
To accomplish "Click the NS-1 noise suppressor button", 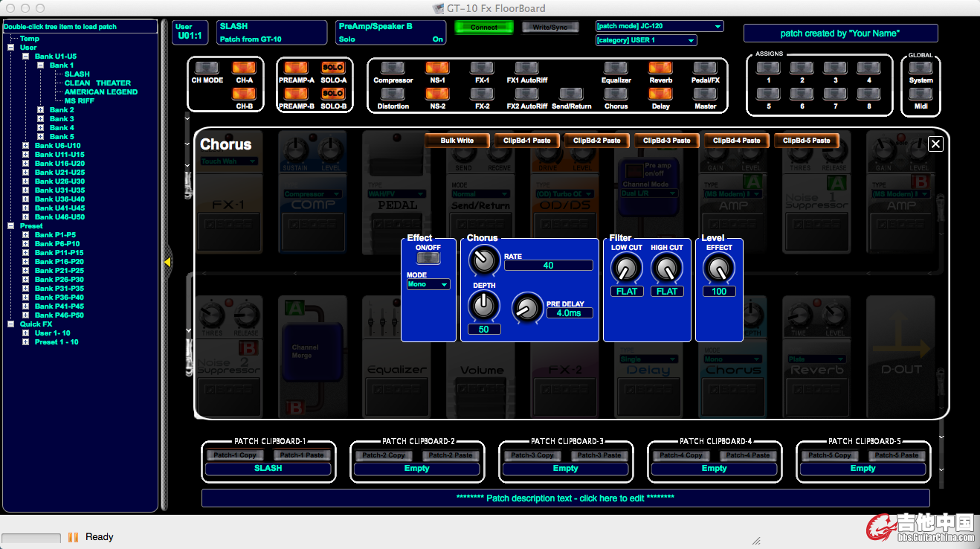I will coord(437,68).
